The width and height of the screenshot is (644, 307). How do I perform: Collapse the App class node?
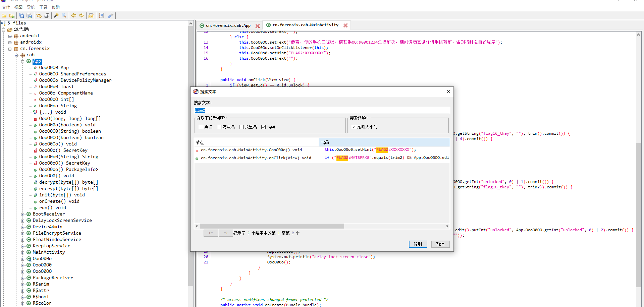coord(23,62)
